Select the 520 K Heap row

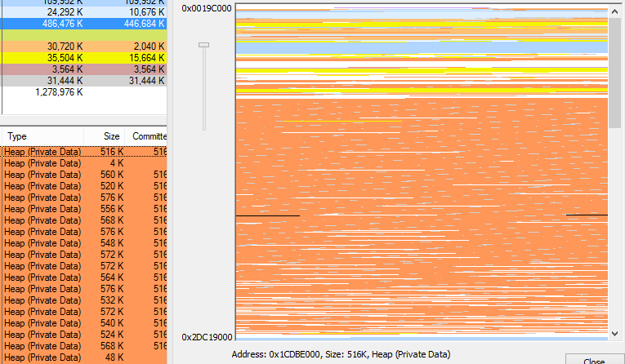[82, 186]
